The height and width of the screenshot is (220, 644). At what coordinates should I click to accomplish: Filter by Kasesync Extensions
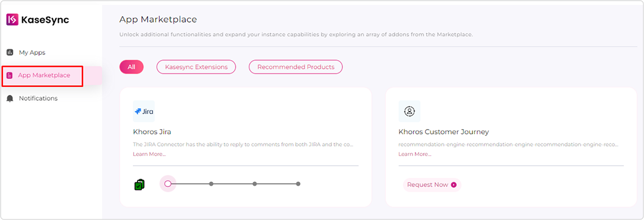point(196,67)
